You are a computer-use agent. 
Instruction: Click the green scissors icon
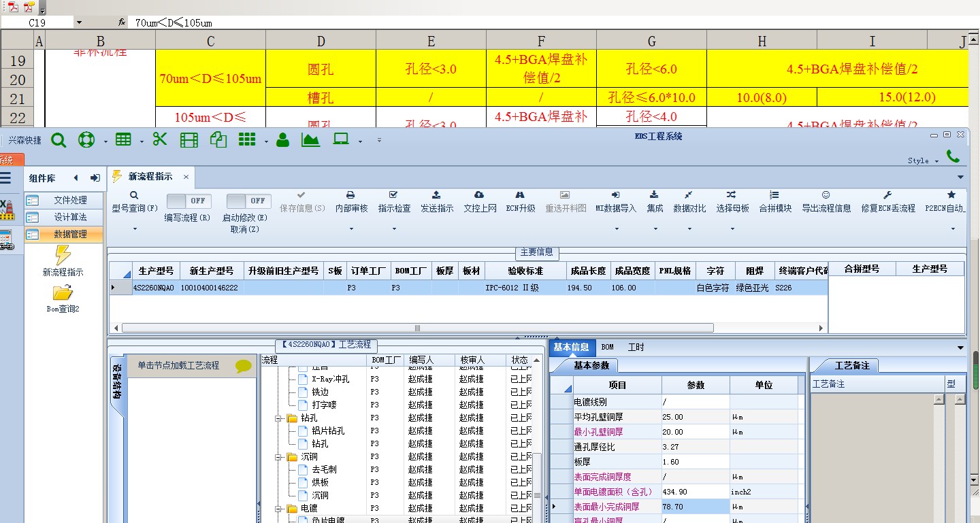160,139
